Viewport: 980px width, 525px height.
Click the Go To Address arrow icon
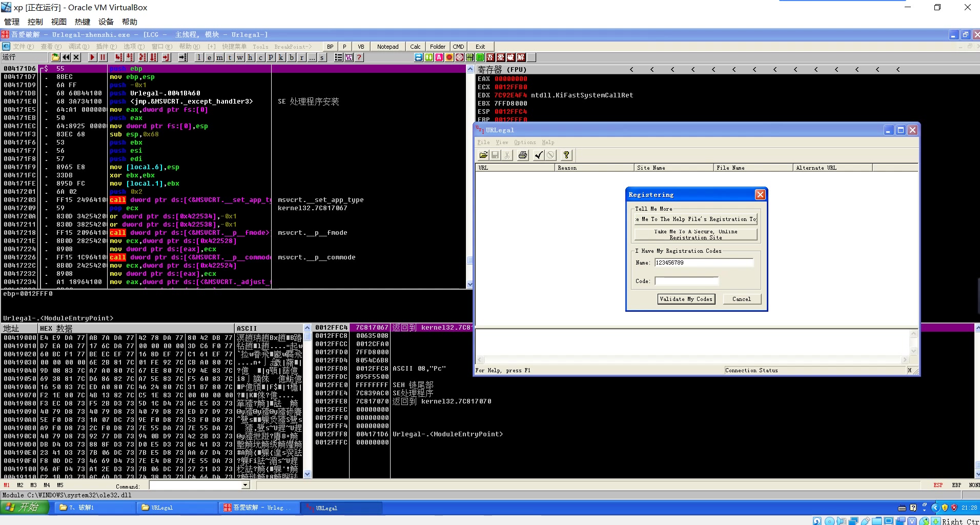pos(182,57)
